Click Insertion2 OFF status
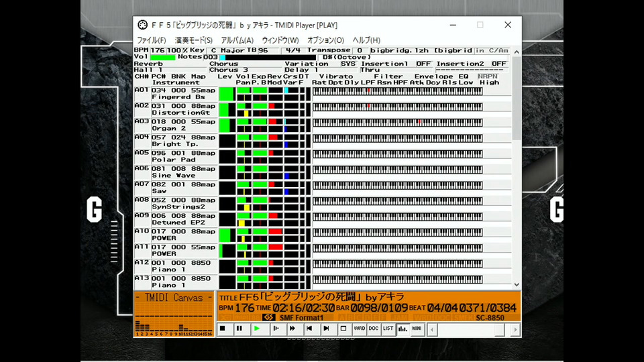Screen dimensions: 644x362 (499, 64)
